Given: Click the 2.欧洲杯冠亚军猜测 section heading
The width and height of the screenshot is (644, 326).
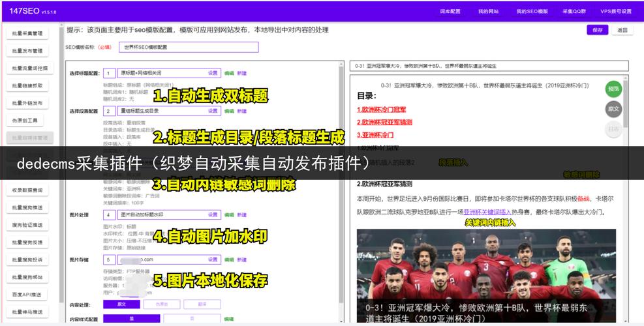Looking at the screenshot, I should click(x=384, y=184).
